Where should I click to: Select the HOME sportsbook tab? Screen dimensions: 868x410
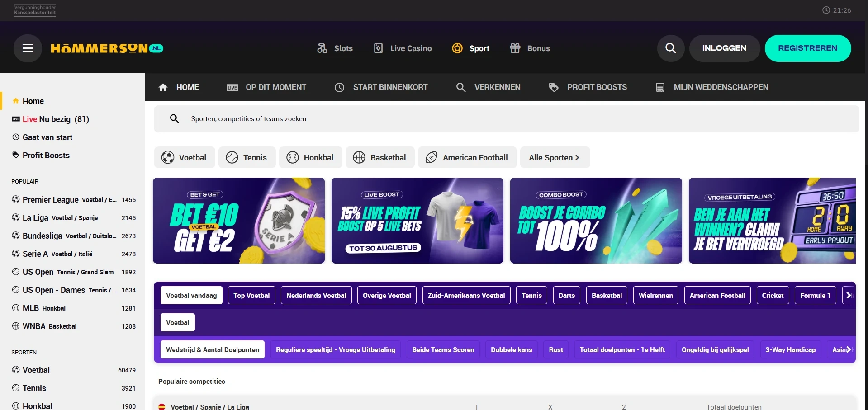point(179,87)
